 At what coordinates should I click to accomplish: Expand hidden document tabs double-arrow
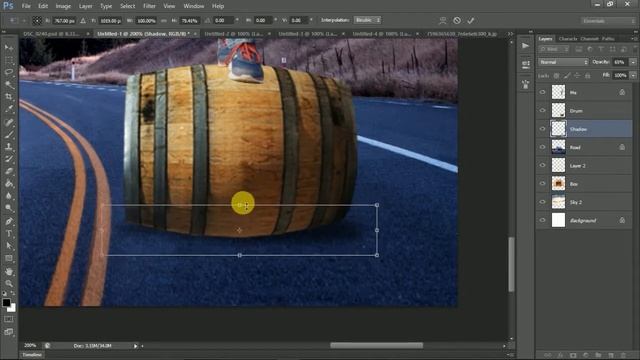pyautogui.click(x=510, y=34)
